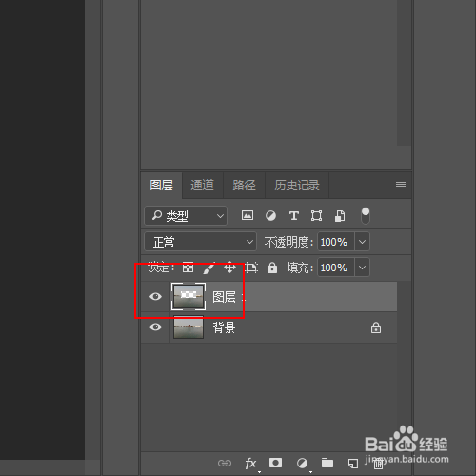The image size is (476, 476).
Task: Filter layers by pixel layers icon
Action: 248,215
